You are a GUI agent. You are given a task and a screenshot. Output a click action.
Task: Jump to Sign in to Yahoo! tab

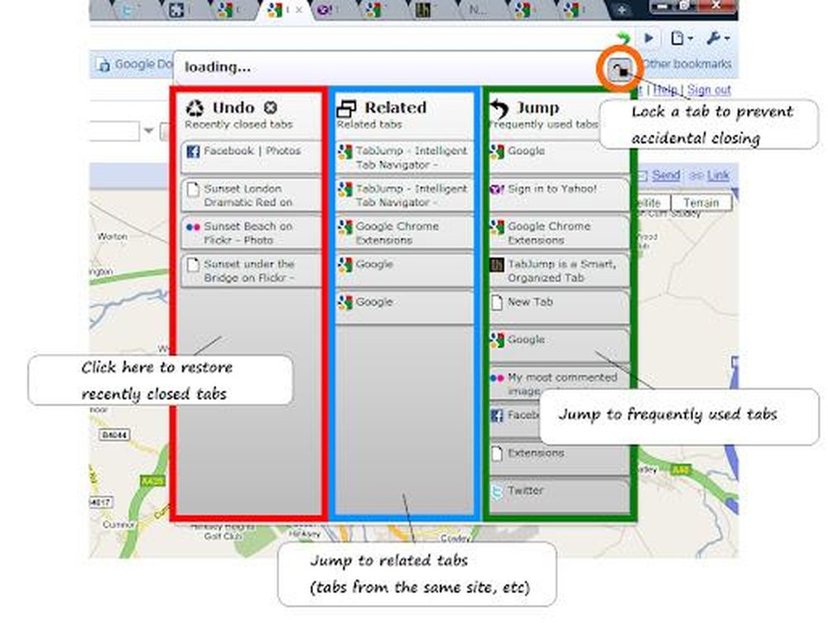559,195
